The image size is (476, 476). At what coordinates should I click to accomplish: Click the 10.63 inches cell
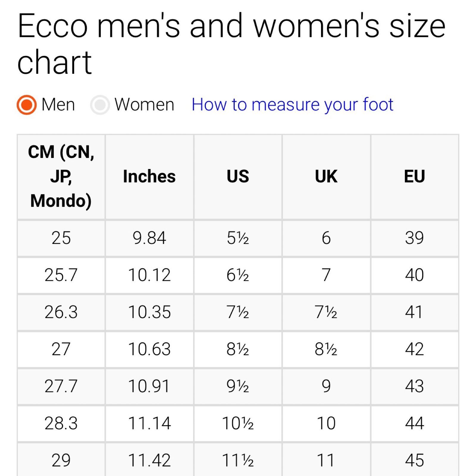click(149, 349)
